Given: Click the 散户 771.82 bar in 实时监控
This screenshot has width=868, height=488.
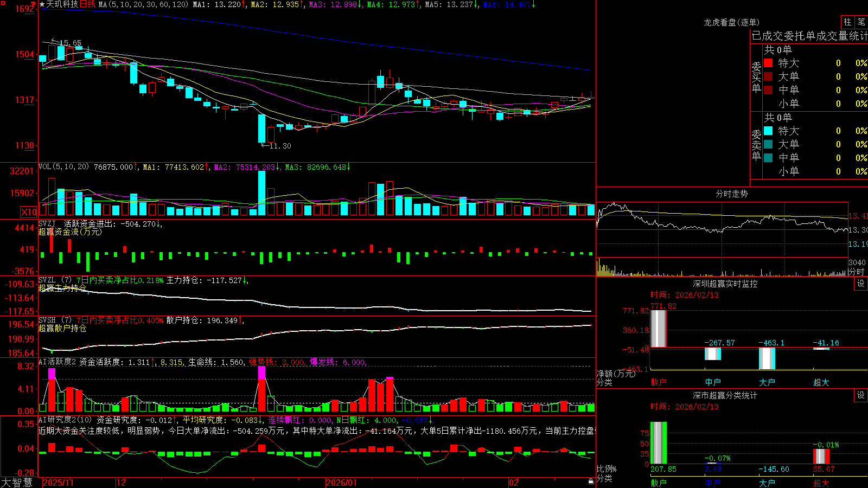Looking at the screenshot, I should coord(658,329).
